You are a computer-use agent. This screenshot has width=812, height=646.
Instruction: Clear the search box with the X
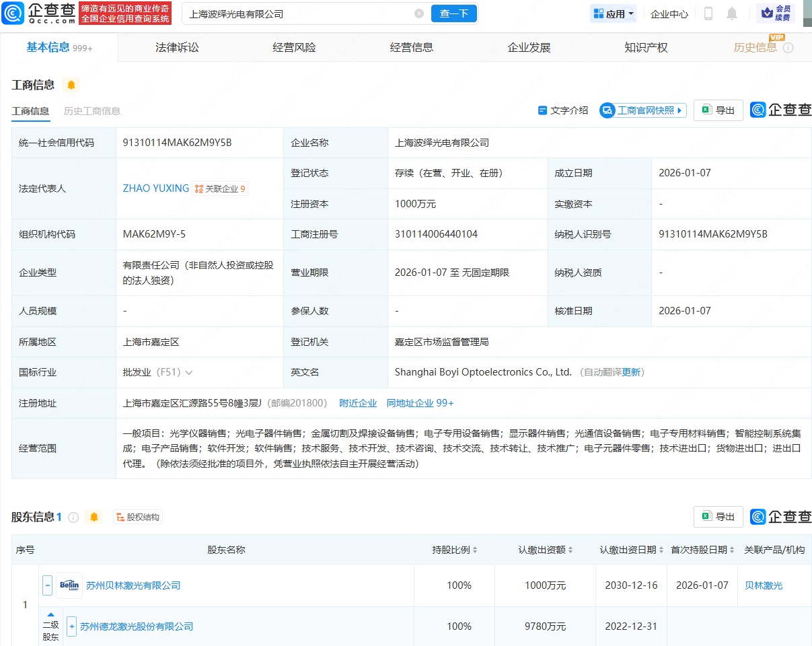[419, 13]
